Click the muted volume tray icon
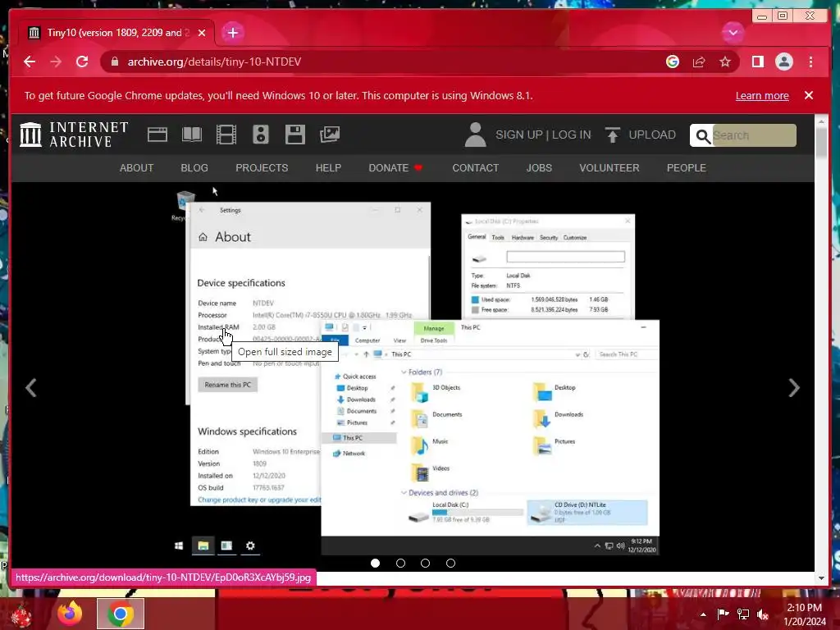 (763, 614)
